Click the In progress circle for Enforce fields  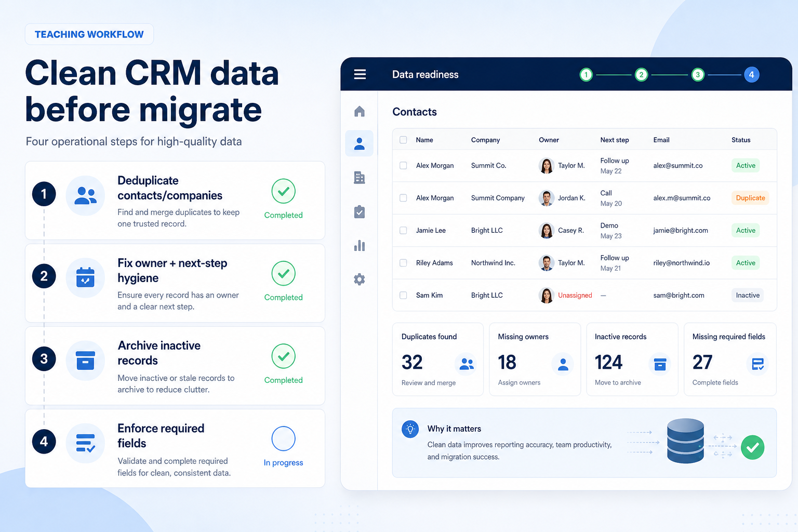283,438
